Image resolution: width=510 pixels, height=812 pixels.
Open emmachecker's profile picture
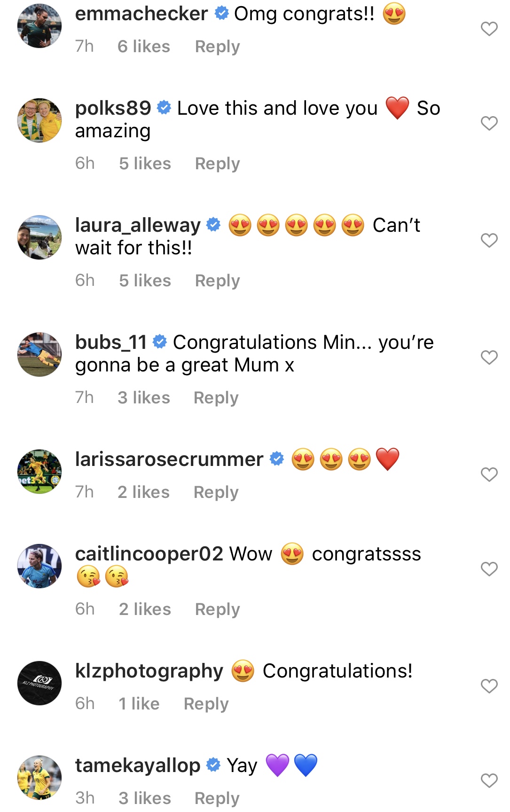[x=39, y=26]
